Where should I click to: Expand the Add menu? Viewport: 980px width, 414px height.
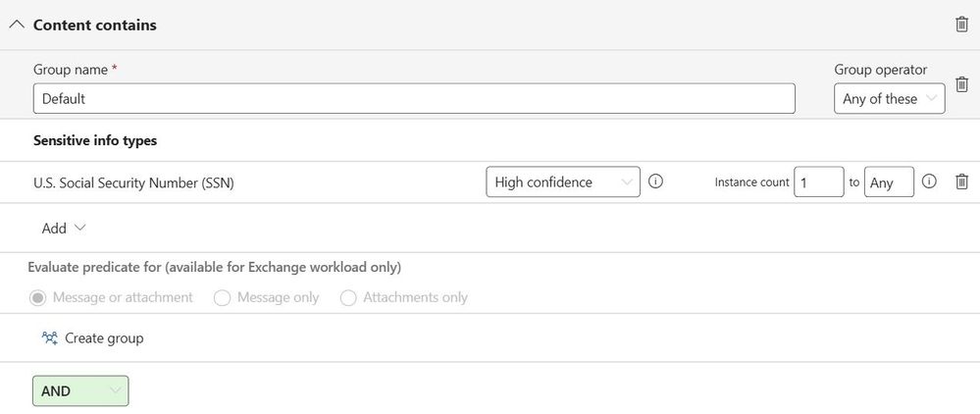click(x=64, y=229)
